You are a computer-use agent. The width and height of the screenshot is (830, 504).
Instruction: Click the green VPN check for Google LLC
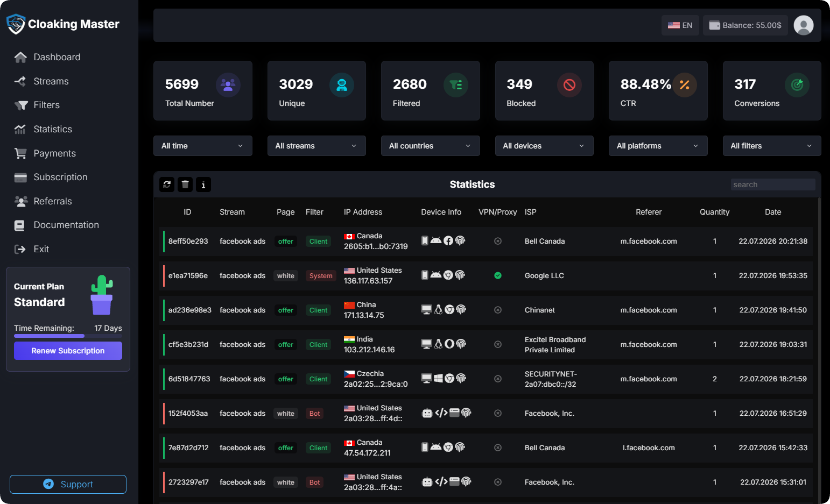pyautogui.click(x=498, y=275)
